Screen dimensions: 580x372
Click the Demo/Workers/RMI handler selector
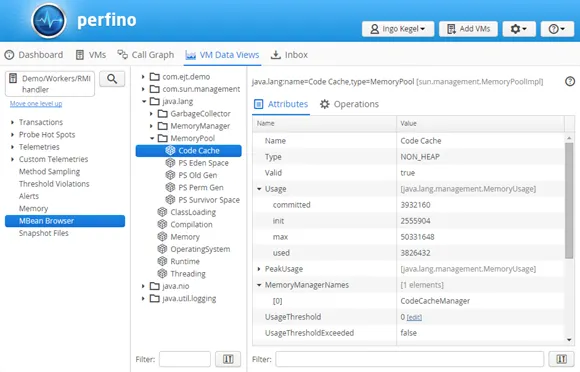pos(50,84)
